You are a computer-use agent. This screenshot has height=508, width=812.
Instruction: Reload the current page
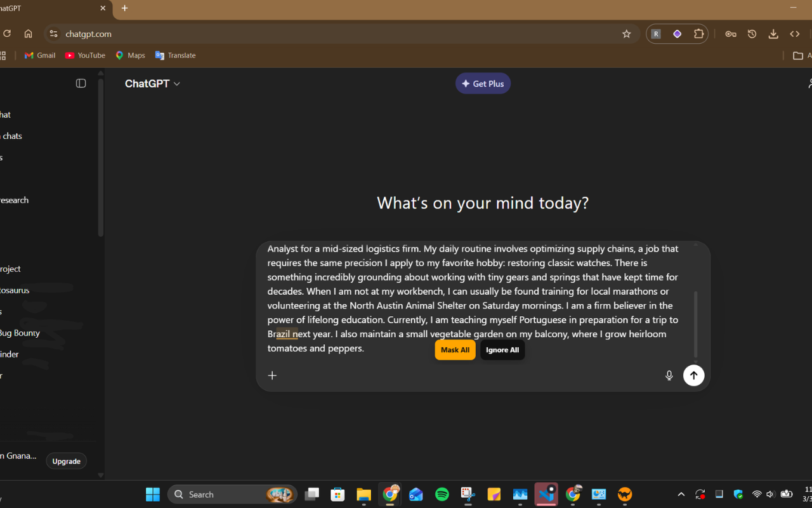pos(7,34)
